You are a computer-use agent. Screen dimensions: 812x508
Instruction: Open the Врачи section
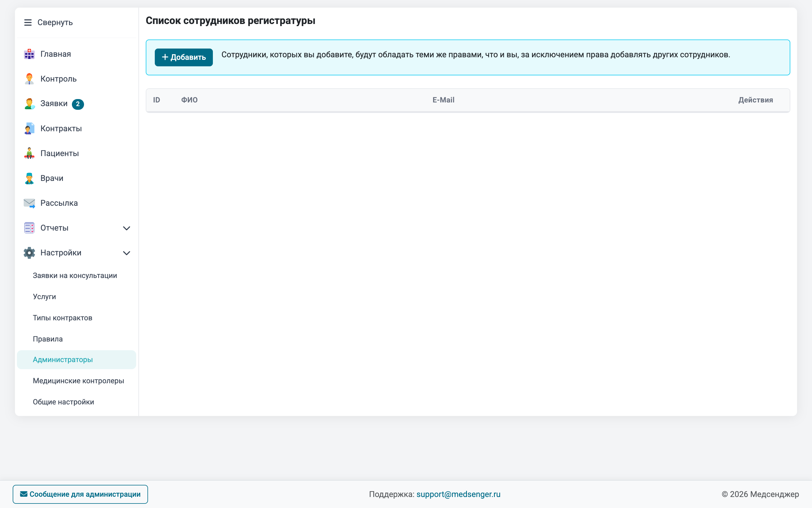click(52, 178)
